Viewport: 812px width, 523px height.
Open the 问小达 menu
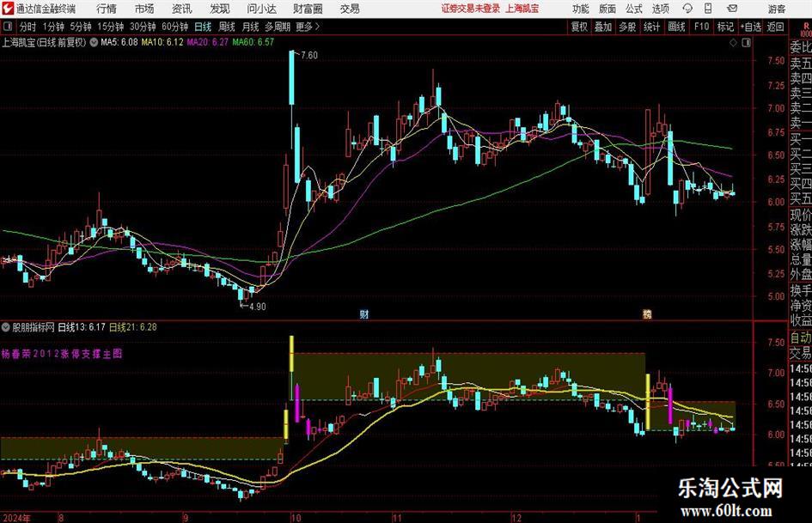click(261, 9)
